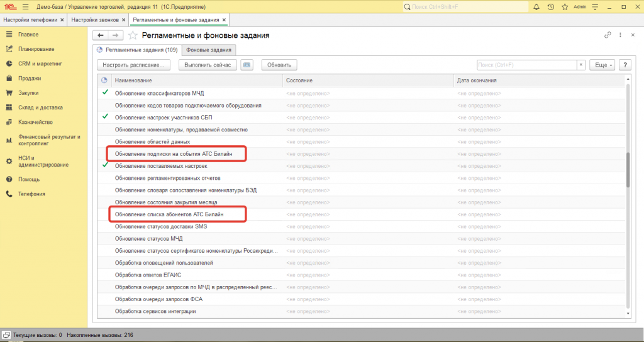This screenshot has height=342, width=644.
Task: Click the event log icon button
Action: 247,65
